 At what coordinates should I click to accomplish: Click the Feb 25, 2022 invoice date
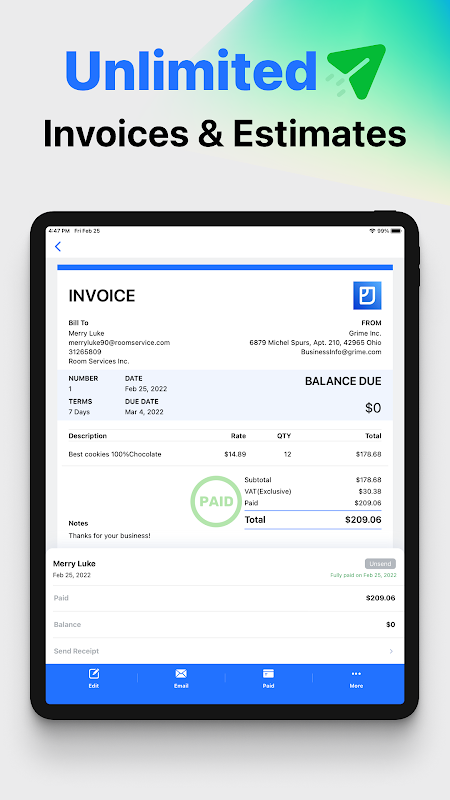pos(146,389)
